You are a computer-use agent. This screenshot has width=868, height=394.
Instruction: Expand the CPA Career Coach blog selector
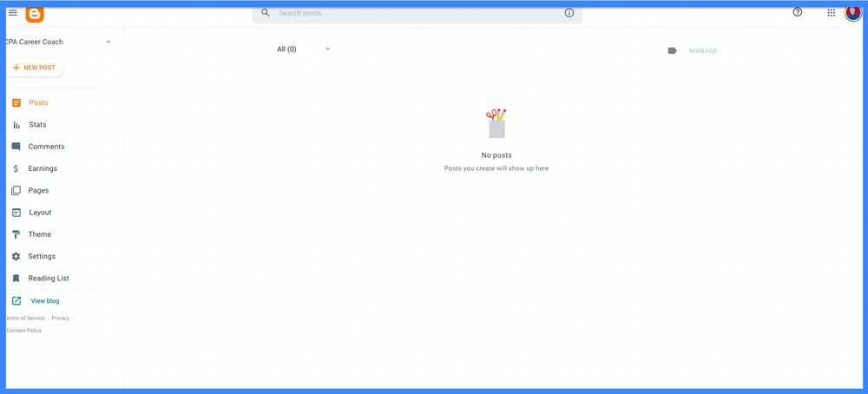coord(108,42)
